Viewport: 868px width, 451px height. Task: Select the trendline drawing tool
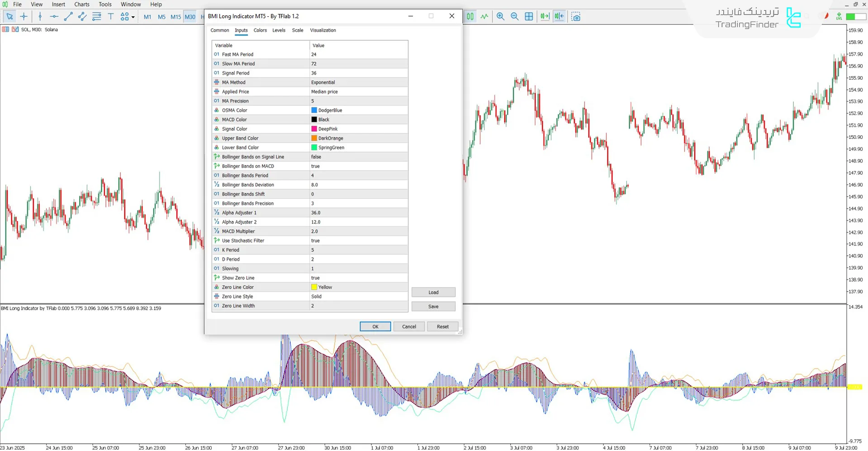[68, 17]
